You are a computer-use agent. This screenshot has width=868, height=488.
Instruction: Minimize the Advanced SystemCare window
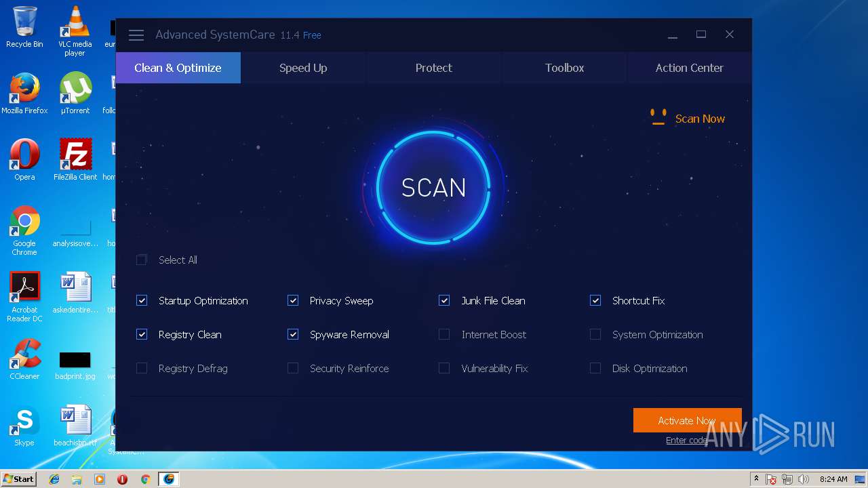coord(673,35)
